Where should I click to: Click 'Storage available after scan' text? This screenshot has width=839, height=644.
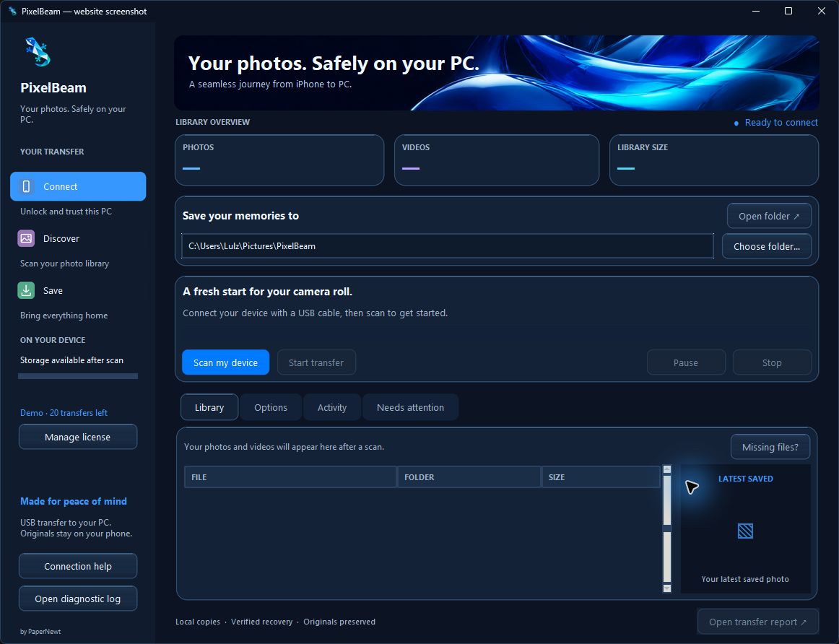[71, 360]
